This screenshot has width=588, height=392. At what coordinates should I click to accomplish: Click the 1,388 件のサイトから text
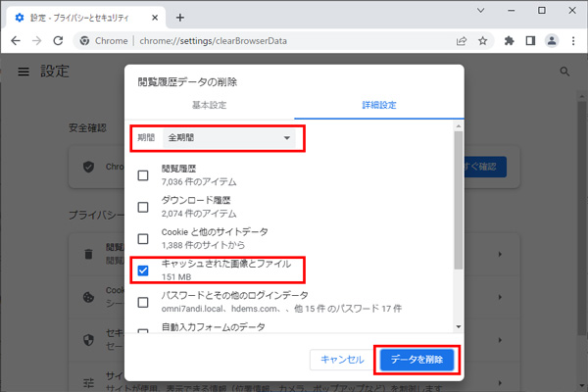(x=203, y=245)
